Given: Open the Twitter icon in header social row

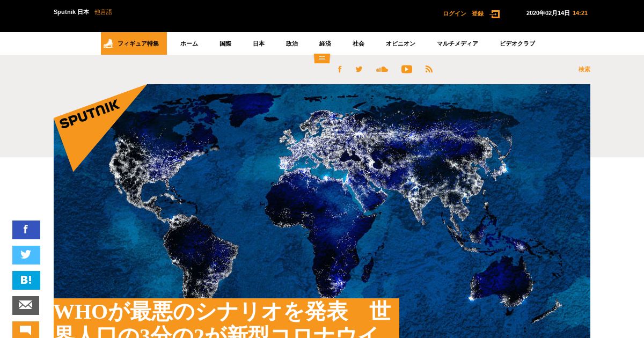Looking at the screenshot, I should click(x=359, y=69).
